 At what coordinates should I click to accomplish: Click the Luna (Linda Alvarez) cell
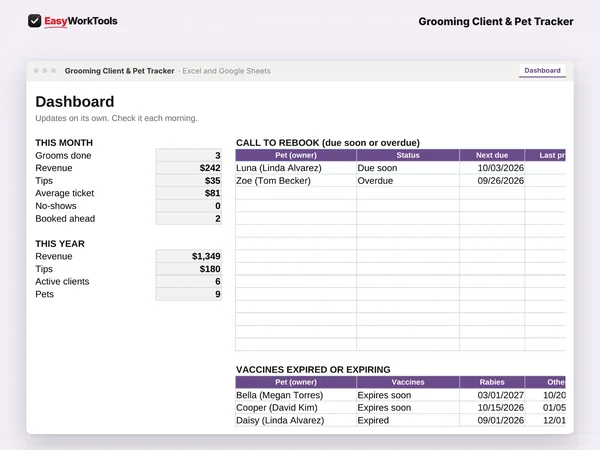[x=296, y=168]
